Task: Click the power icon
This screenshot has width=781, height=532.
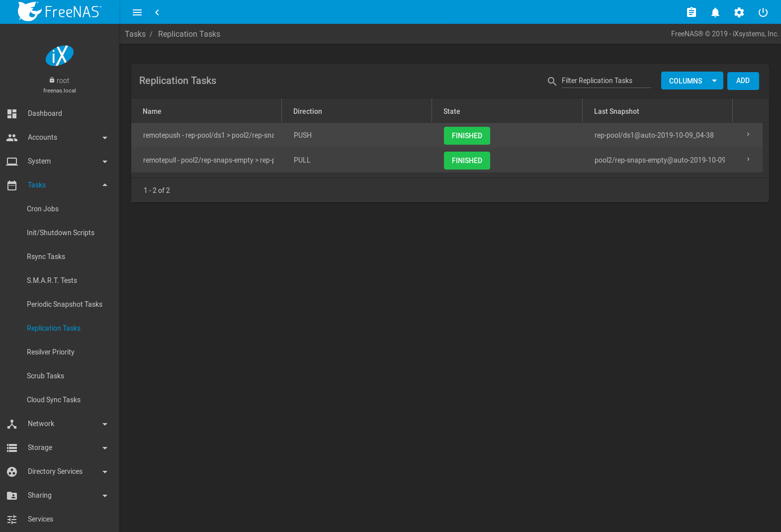Action: [x=763, y=12]
